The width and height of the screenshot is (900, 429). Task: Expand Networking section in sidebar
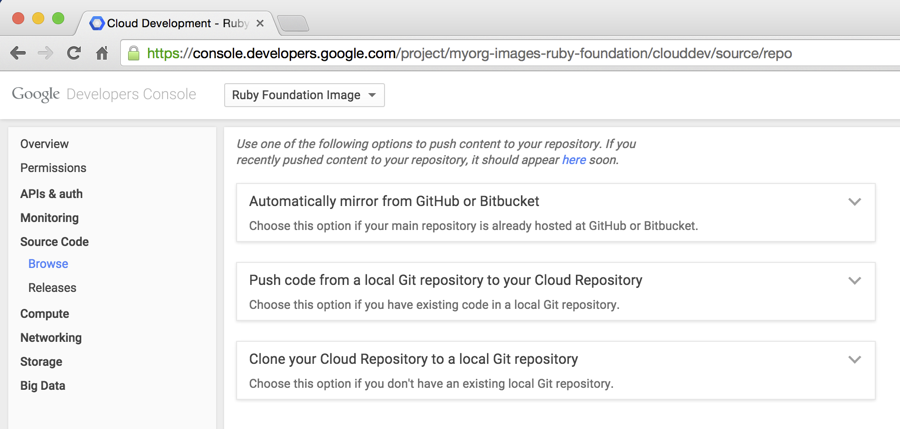coord(51,338)
